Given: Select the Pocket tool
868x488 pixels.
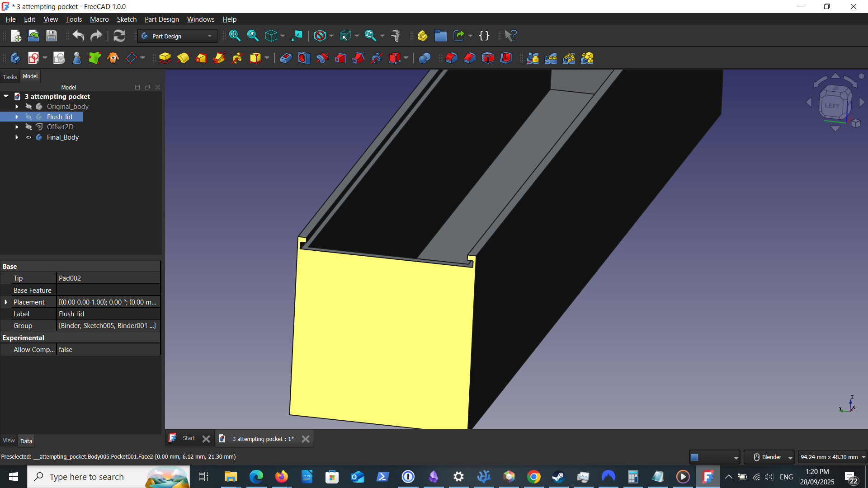Looking at the screenshot, I should click(286, 58).
